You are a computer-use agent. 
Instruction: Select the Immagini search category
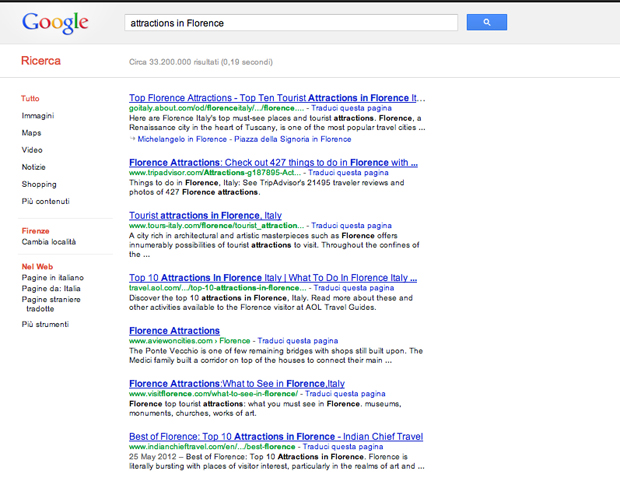coord(38,116)
